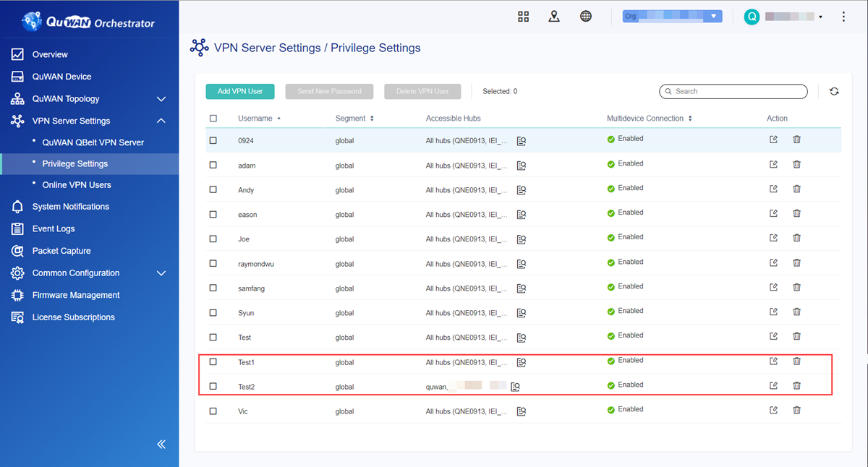
Task: Edit the VPN user Andy
Action: [x=773, y=189]
